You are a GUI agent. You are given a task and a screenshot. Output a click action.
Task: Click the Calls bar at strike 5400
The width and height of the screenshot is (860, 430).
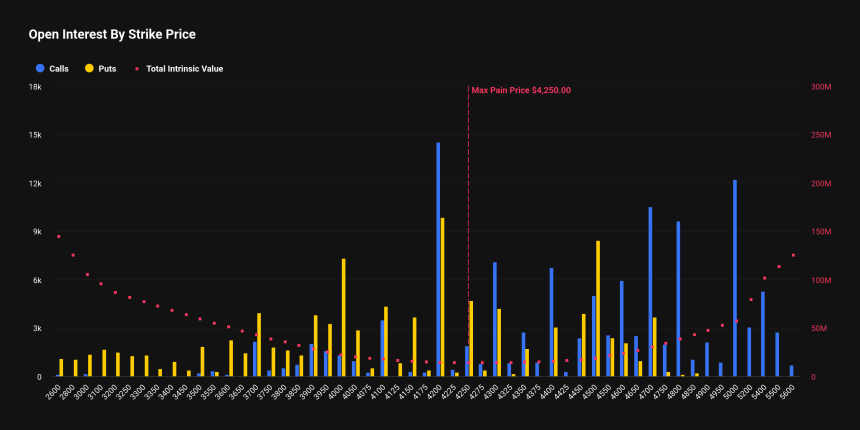[763, 334]
